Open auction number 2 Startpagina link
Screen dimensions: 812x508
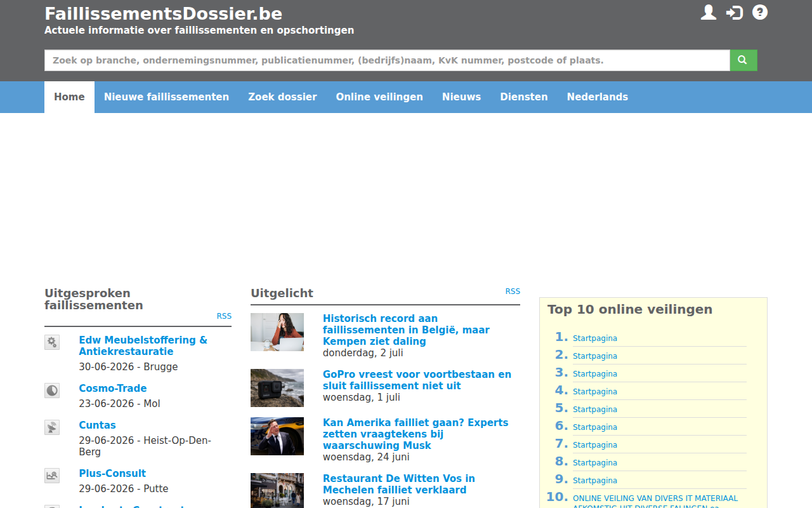point(595,356)
